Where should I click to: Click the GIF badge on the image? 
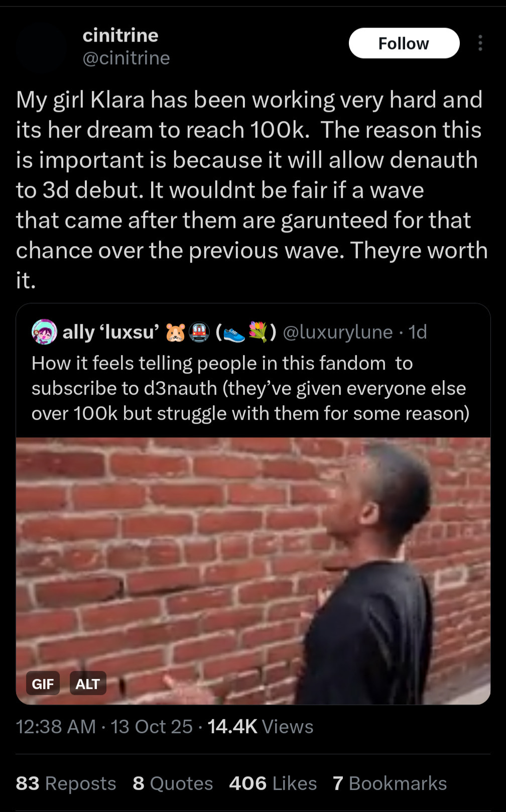(43, 683)
